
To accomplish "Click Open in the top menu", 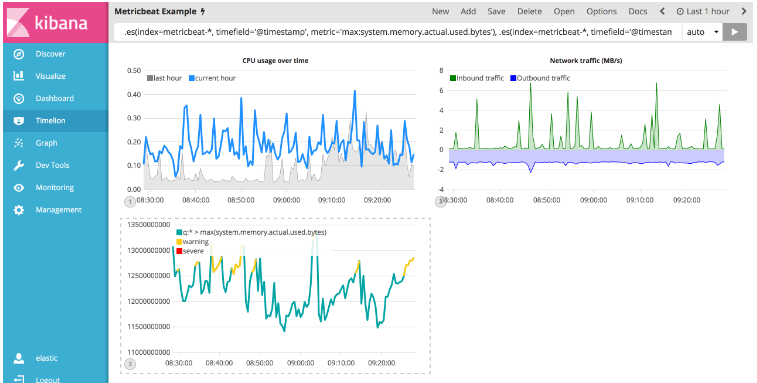I will point(564,11).
